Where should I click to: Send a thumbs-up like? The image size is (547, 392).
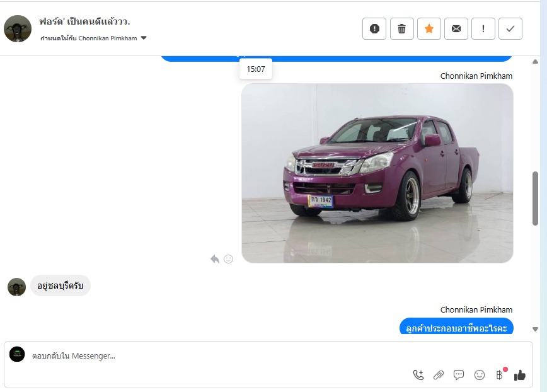click(x=519, y=375)
